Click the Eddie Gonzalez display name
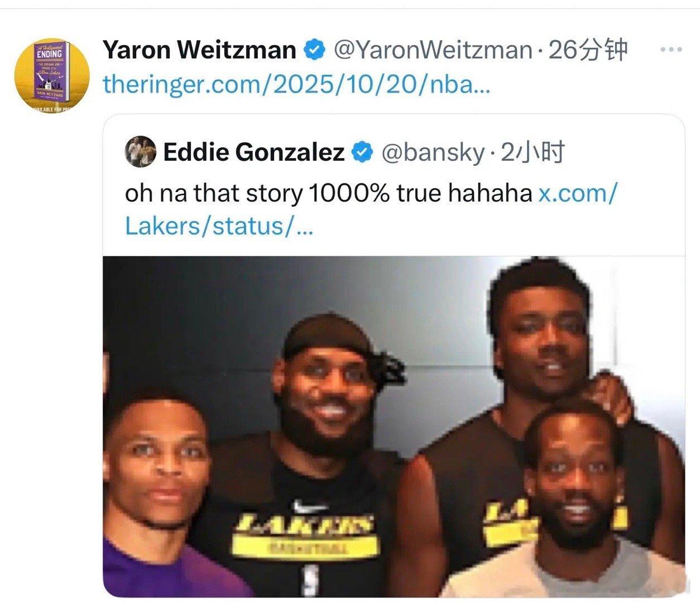The width and height of the screenshot is (700, 603). click(x=254, y=152)
